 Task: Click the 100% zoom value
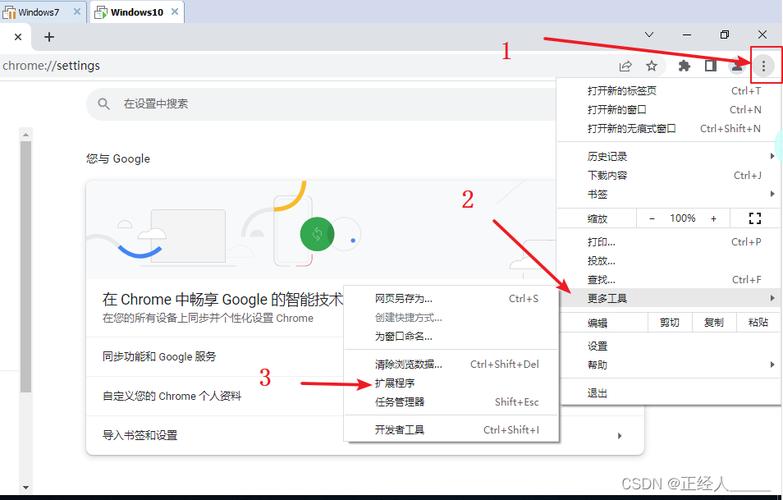683,218
